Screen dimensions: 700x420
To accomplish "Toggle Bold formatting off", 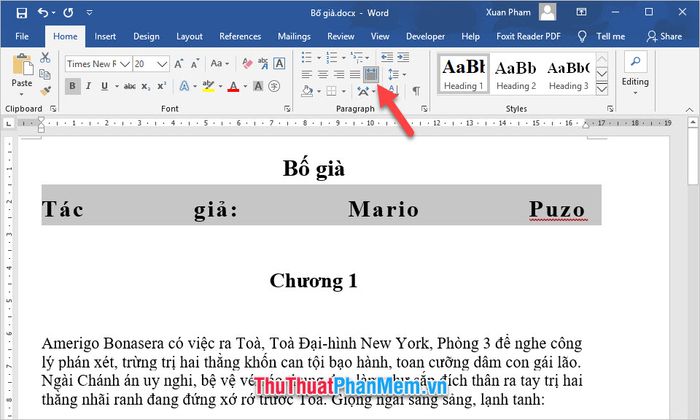I will (72, 86).
